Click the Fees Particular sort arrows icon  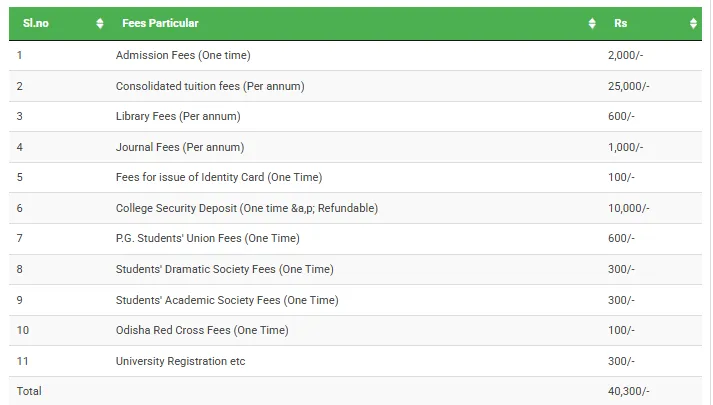(592, 23)
